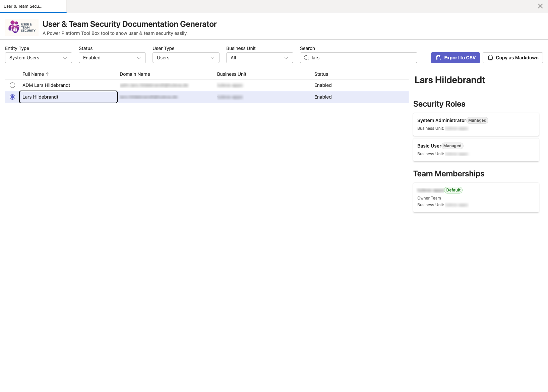Open the System Users entity type dropdown
The width and height of the screenshot is (548, 392).
click(x=38, y=58)
